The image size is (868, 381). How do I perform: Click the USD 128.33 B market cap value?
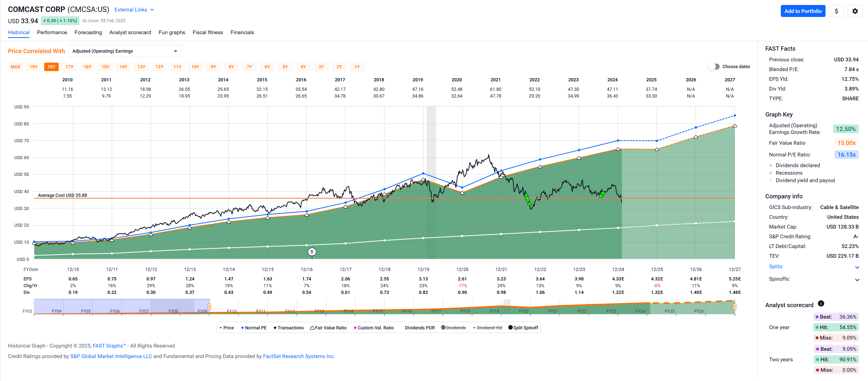click(842, 227)
